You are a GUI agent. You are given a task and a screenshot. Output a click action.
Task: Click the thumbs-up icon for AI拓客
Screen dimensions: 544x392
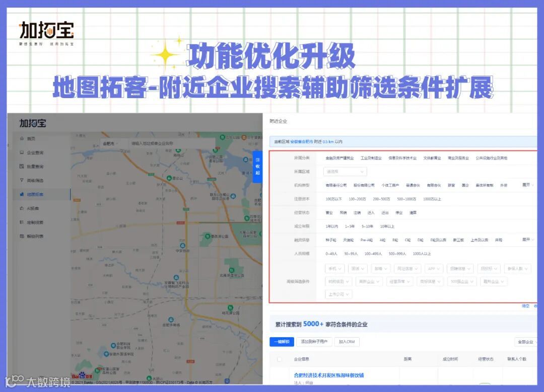22,208
